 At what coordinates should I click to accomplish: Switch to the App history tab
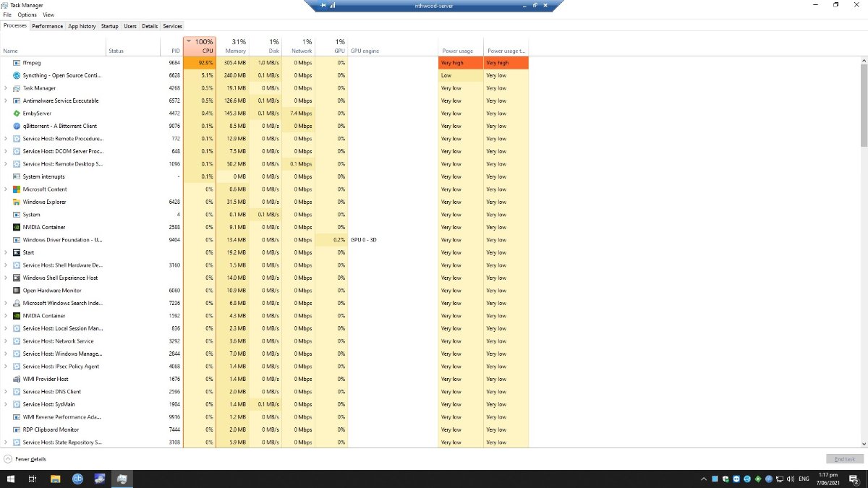tap(82, 26)
